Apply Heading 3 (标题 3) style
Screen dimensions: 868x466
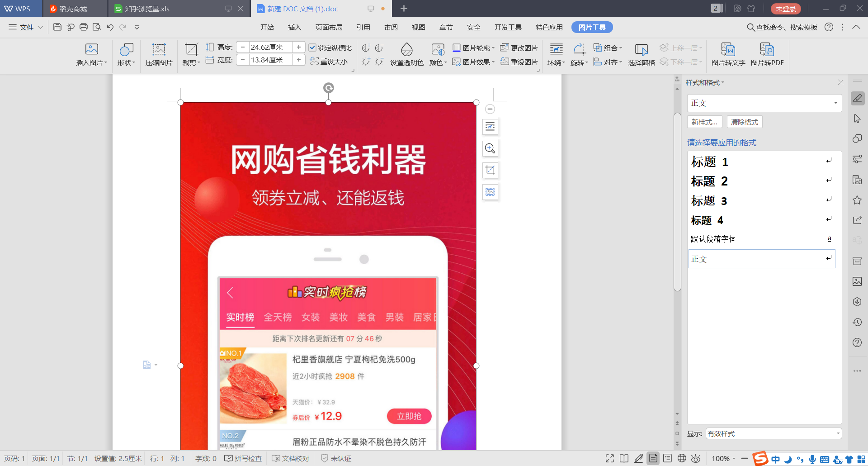pyautogui.click(x=762, y=200)
